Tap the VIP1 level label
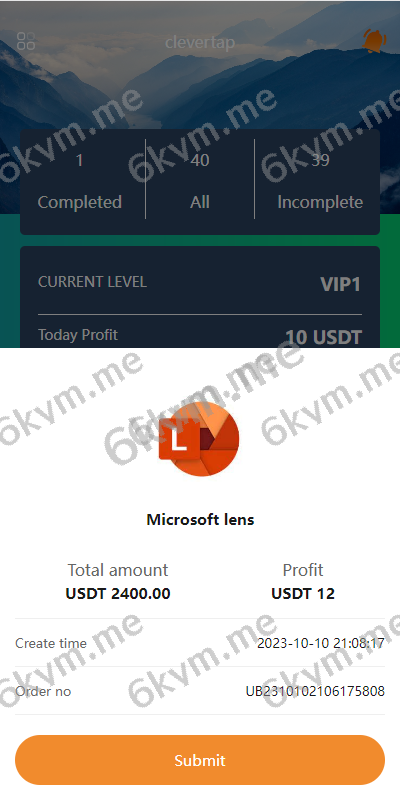400x788 pixels. coord(341,284)
